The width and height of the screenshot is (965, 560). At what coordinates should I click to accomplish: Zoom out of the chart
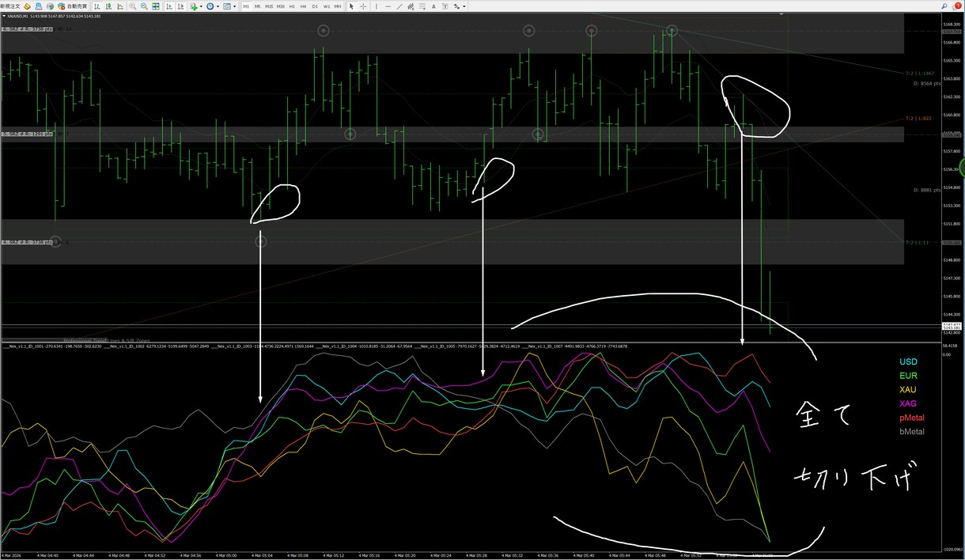click(x=145, y=6)
